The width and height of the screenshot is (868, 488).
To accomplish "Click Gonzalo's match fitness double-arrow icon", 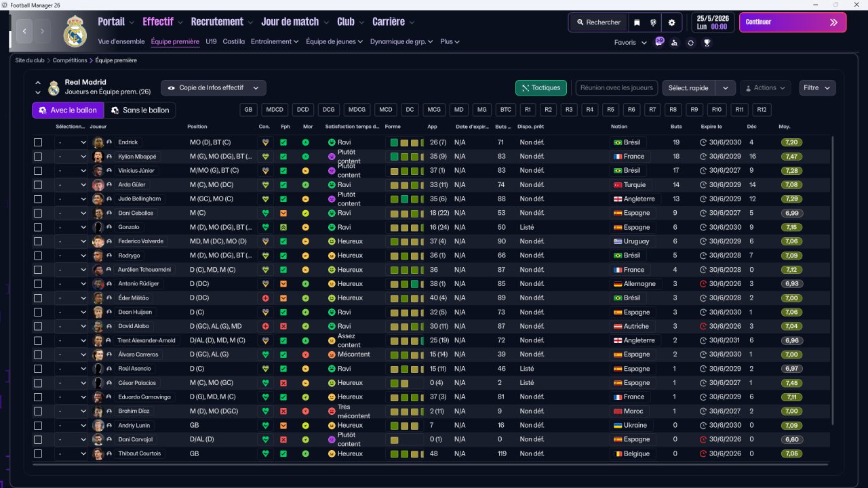I will click(283, 228).
